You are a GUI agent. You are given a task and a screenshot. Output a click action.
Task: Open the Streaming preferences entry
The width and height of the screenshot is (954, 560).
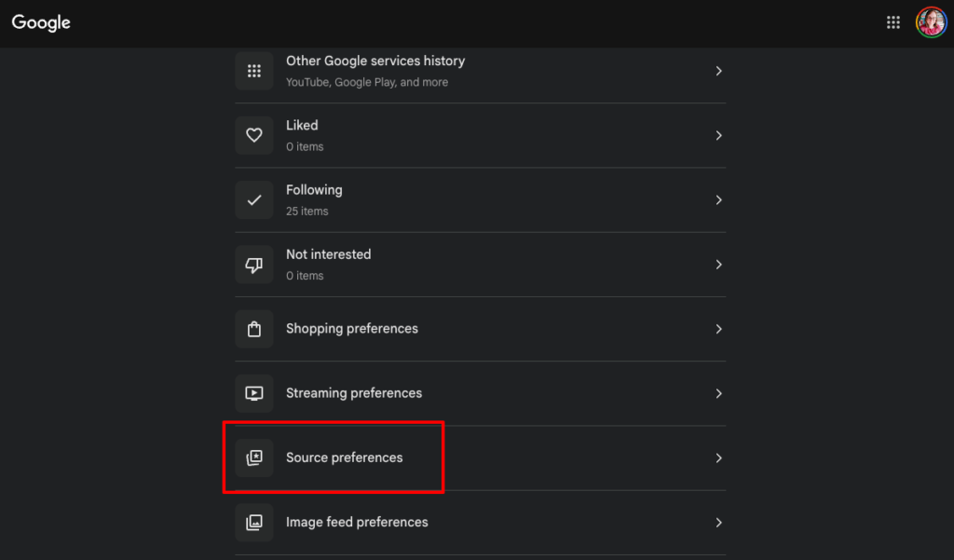pos(481,393)
